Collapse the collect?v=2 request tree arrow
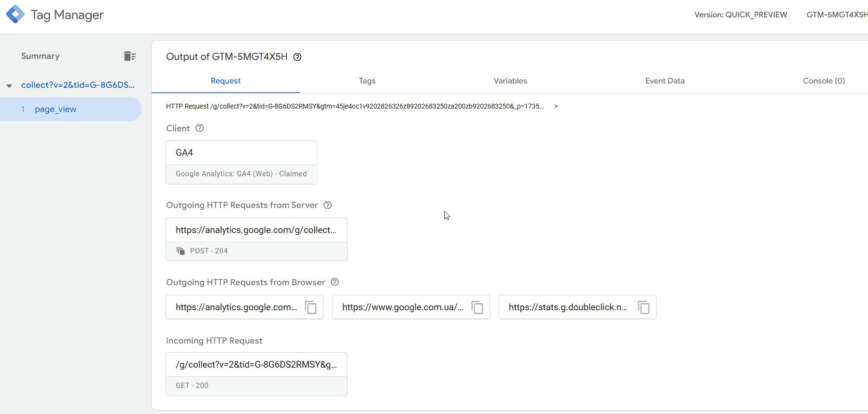This screenshot has width=868, height=414. pos(9,86)
